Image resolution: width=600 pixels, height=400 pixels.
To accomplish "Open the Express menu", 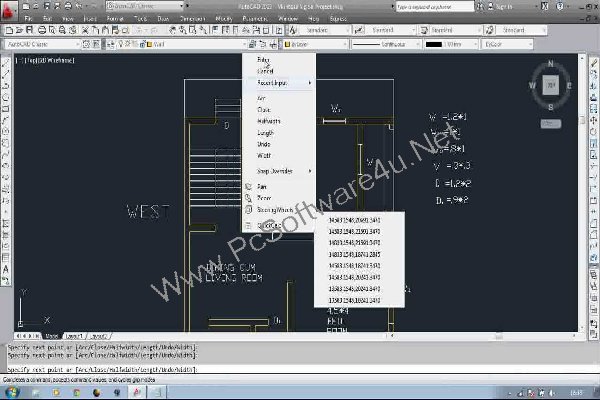I will tap(338, 18).
